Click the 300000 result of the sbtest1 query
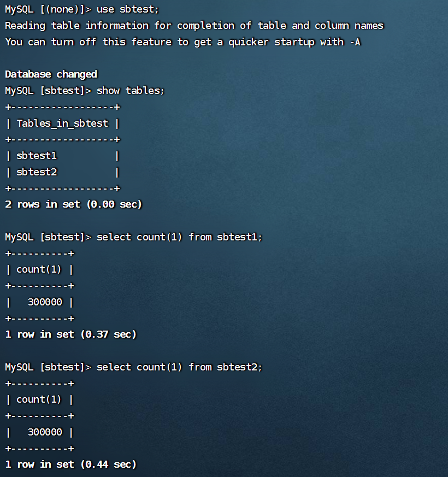 45,302
